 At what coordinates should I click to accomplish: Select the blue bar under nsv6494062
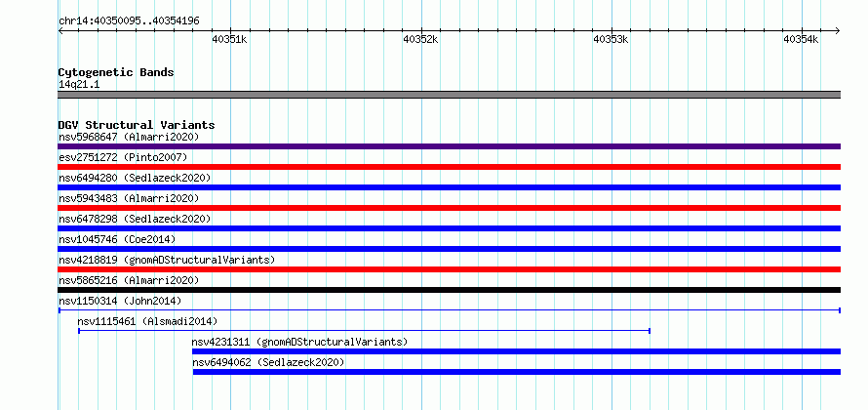point(517,372)
